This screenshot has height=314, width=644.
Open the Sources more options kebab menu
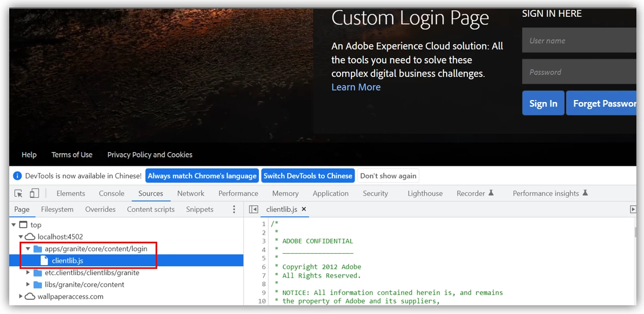click(x=234, y=209)
